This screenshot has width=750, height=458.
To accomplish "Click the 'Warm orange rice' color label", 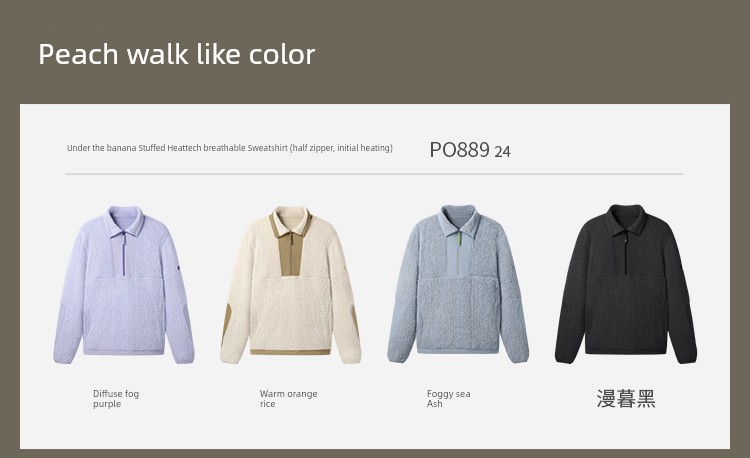I will pos(288,399).
